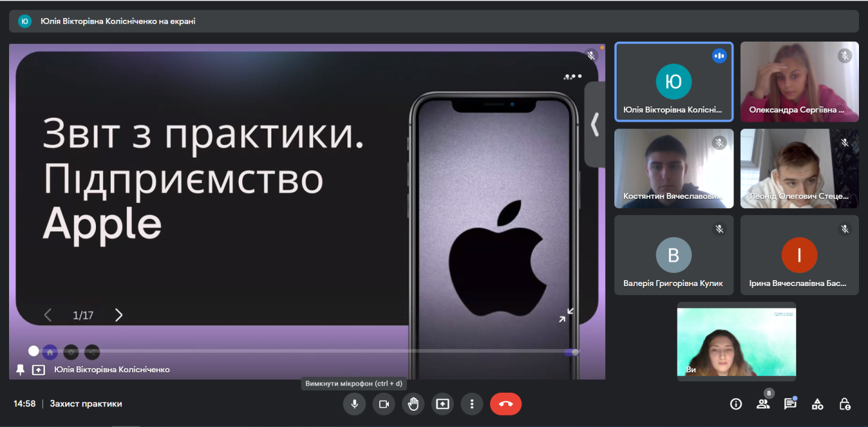Click right end of slide progress bar
This screenshot has height=427, width=868.
tap(576, 352)
